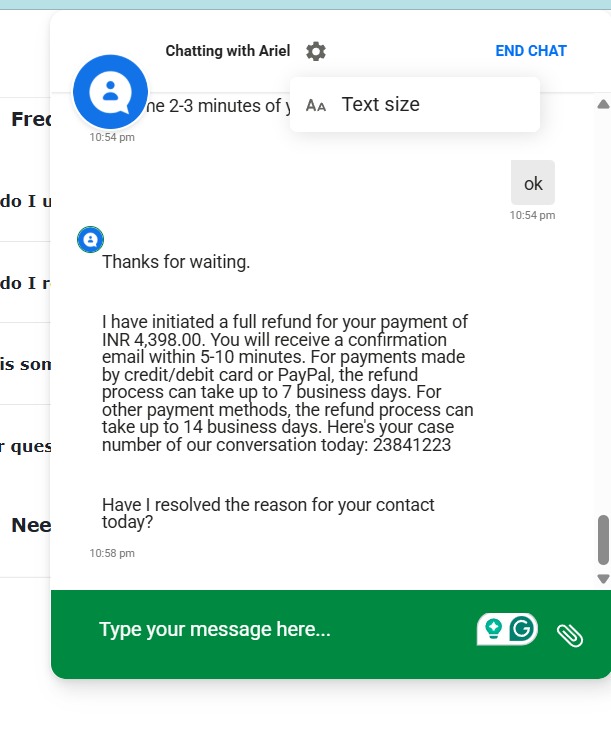Click the 'Chatting with Ariel' header title

(228, 51)
